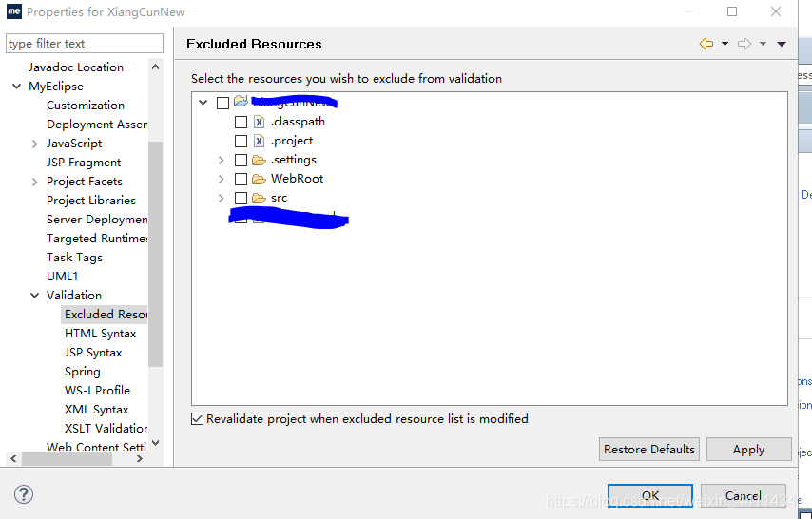
Task: Click the Restore Defaults button
Action: coord(648,449)
